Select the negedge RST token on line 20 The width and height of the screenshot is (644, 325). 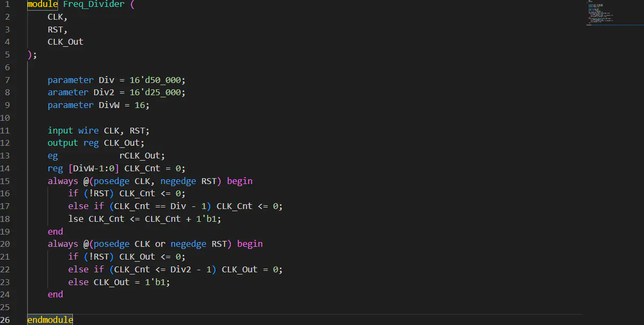197,244
